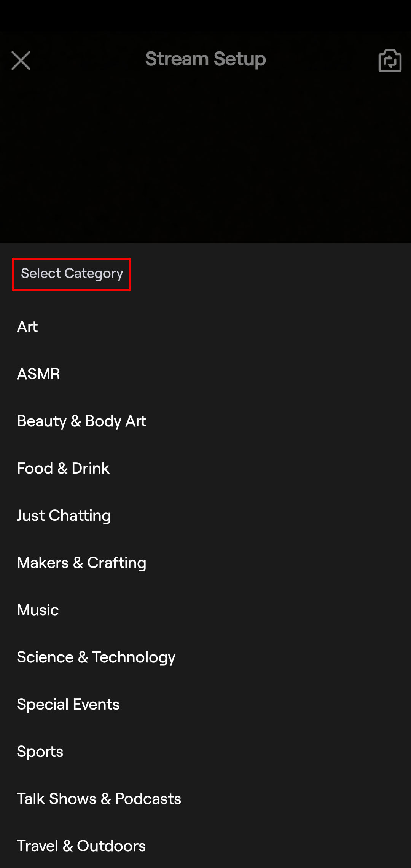Click the word Technology in the list

134,657
